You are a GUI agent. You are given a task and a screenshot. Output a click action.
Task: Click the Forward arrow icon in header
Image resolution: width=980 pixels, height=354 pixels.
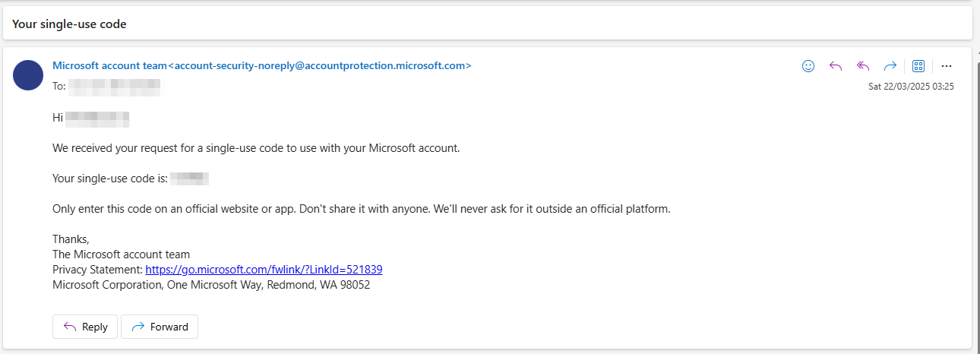(x=890, y=66)
